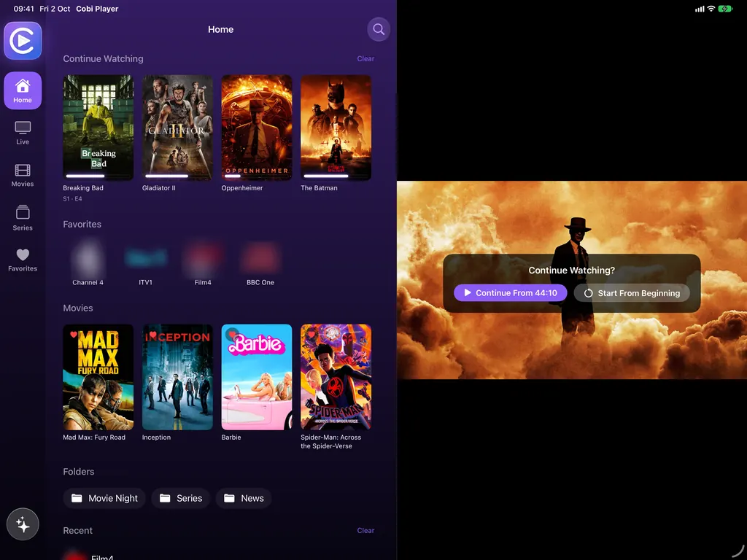
Task: Select the Breaking Bad progress bar
Action: tap(98, 176)
